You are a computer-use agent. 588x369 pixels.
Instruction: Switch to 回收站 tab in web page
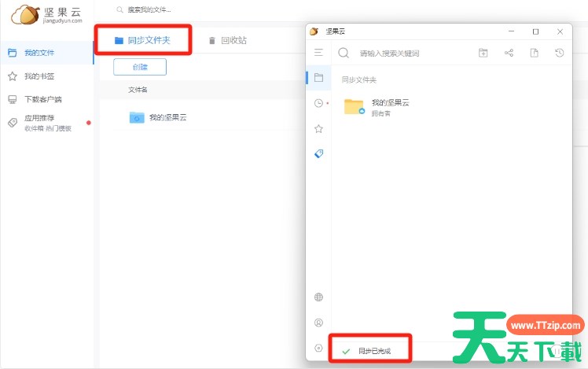tap(228, 40)
